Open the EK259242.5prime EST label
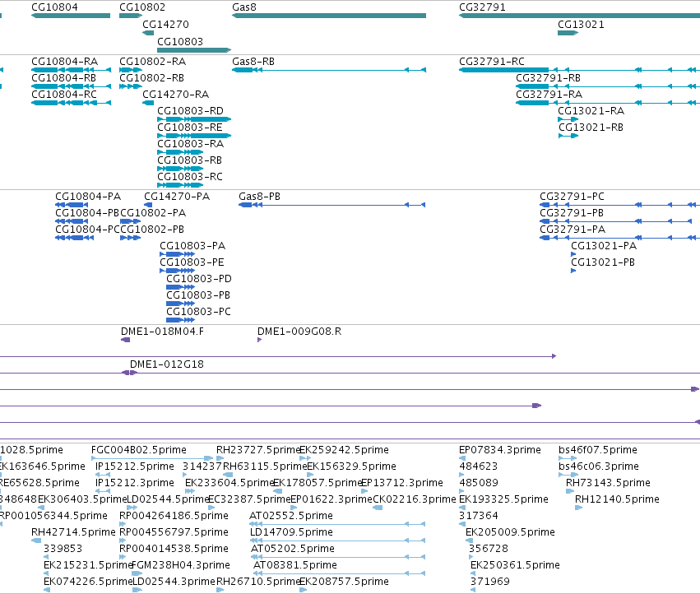 (x=344, y=450)
